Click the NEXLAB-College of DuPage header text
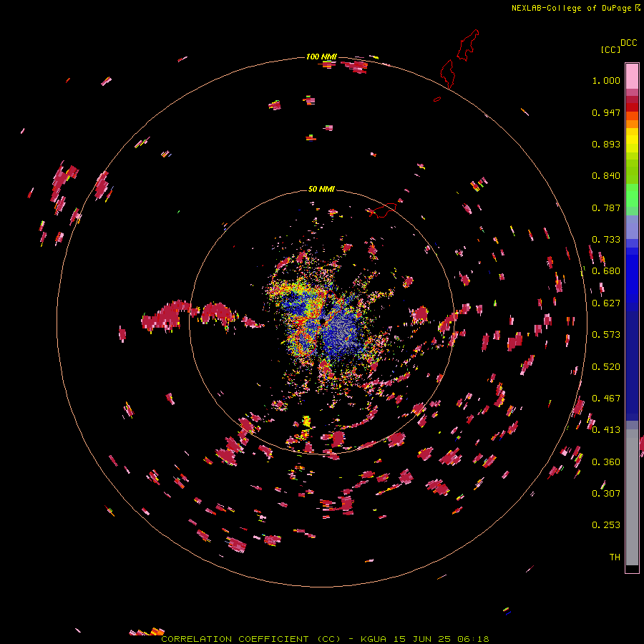This screenshot has height=644, width=644. click(x=572, y=8)
